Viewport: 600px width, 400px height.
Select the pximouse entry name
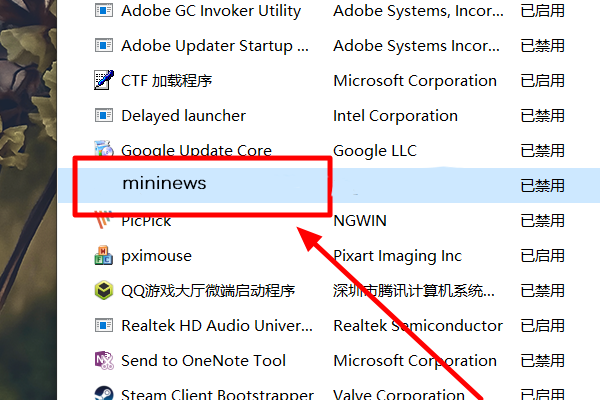pos(157,256)
